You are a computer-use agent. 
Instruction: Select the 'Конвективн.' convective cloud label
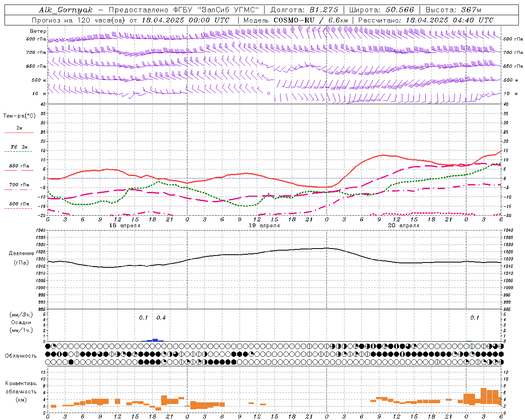tap(21, 383)
